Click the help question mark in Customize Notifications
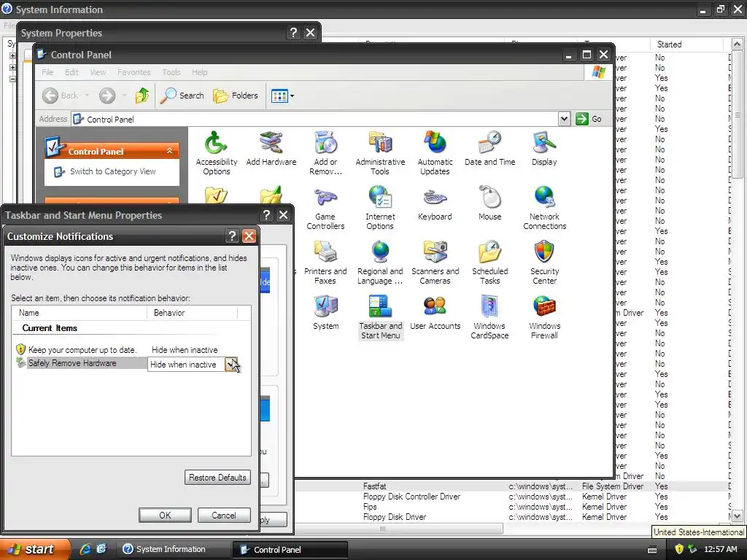 coord(232,236)
